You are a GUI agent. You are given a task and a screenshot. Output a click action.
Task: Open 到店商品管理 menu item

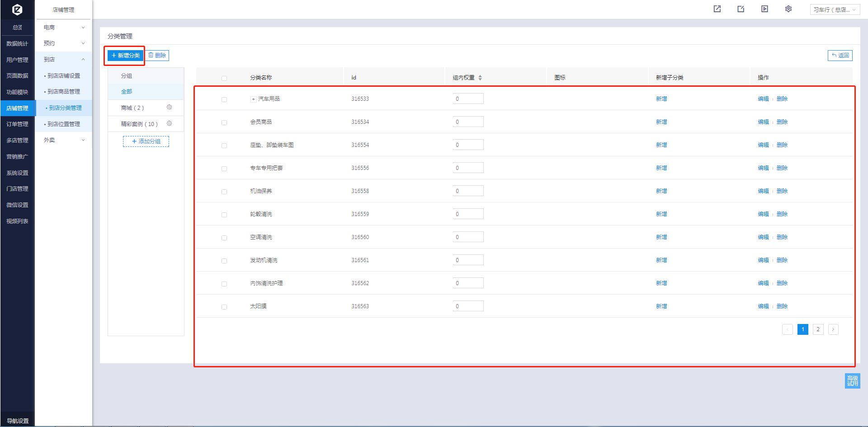click(x=64, y=92)
